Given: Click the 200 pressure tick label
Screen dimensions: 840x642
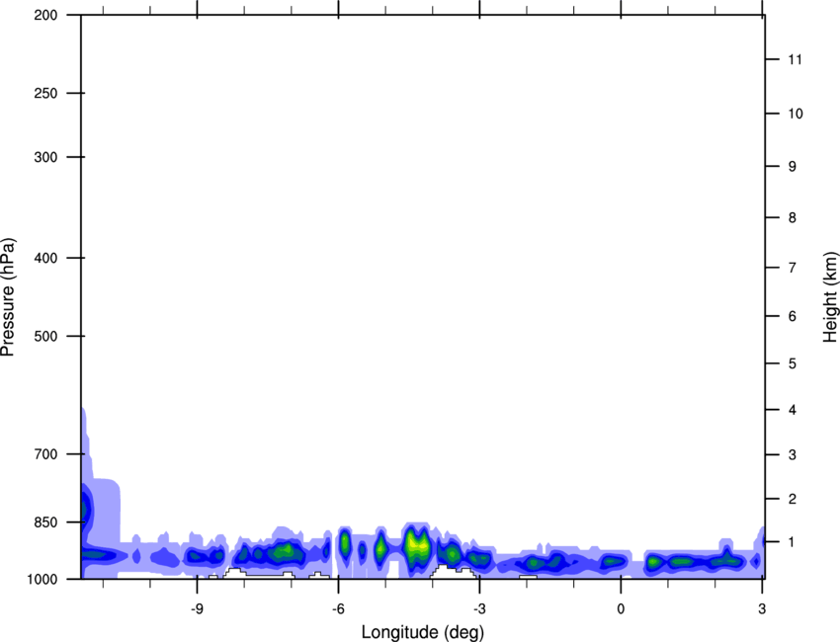Looking at the screenshot, I should pyautogui.click(x=45, y=15).
